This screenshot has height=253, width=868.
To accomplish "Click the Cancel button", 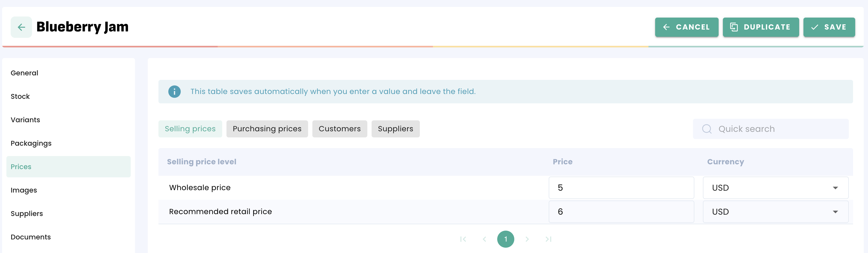I will (686, 27).
